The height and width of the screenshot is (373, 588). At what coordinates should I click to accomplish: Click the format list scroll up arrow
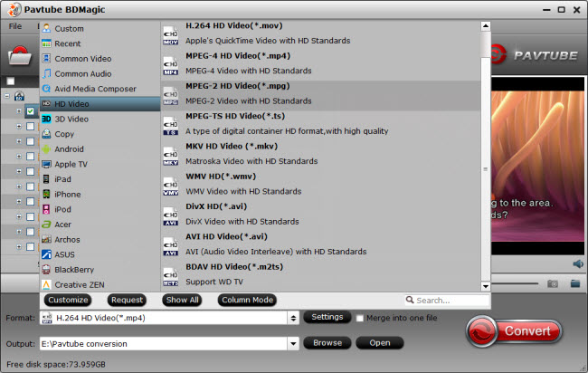[486, 26]
